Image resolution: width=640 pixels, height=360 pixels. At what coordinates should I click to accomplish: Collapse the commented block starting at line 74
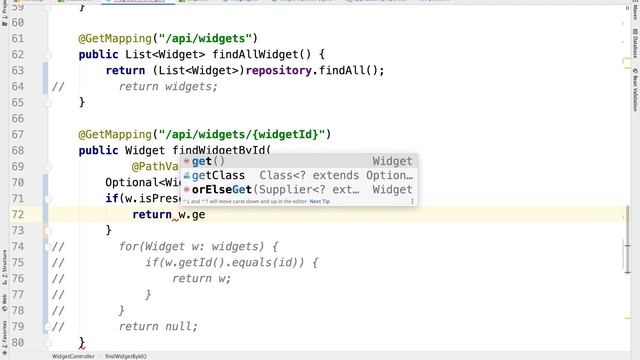pyautogui.click(x=48, y=247)
